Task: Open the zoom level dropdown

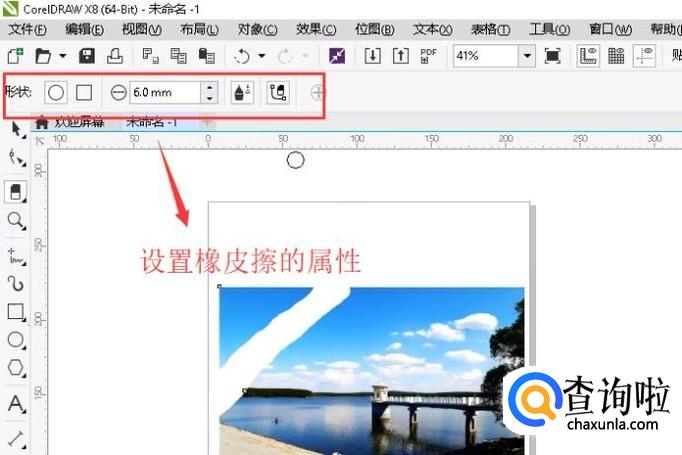Action: coord(527,56)
